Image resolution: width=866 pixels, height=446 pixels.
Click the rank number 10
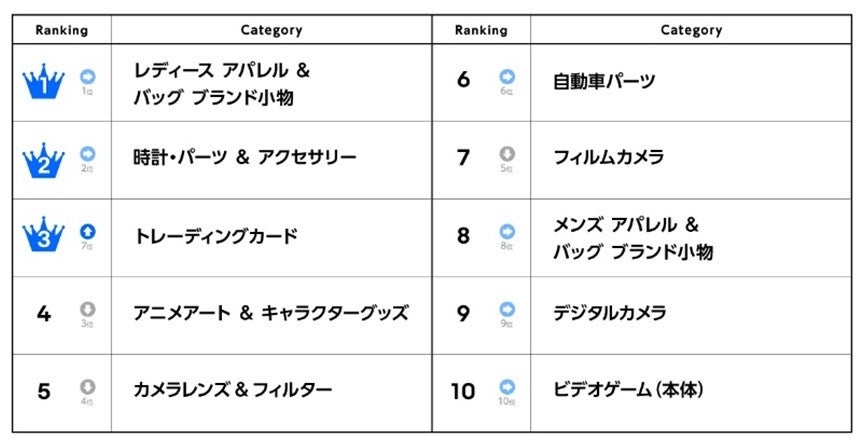pyautogui.click(x=463, y=391)
